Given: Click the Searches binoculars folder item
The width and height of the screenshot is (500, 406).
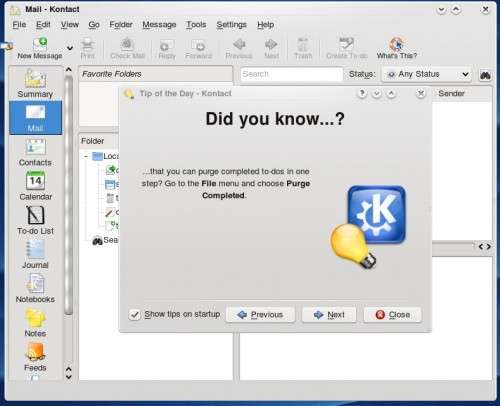Looking at the screenshot, I should click(x=105, y=240).
